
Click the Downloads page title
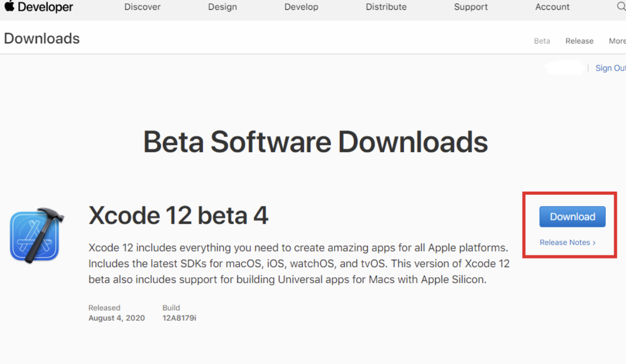tap(42, 39)
